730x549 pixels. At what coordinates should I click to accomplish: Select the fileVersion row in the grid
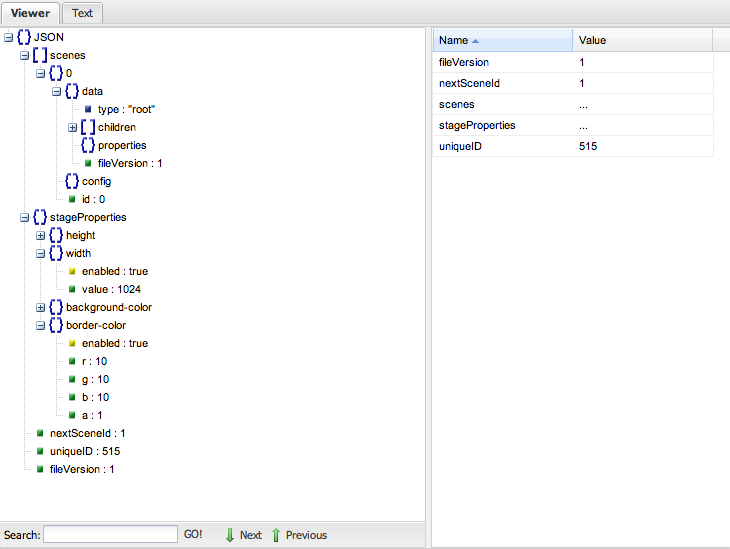(x=573, y=62)
